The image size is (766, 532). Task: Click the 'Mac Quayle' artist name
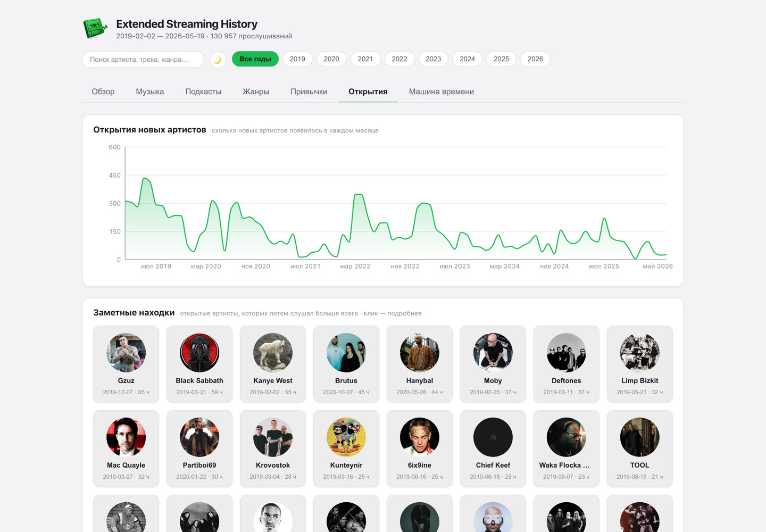(126, 465)
